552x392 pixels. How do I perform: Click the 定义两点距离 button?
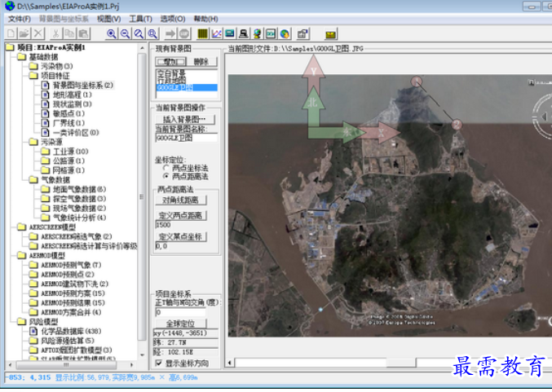click(180, 215)
